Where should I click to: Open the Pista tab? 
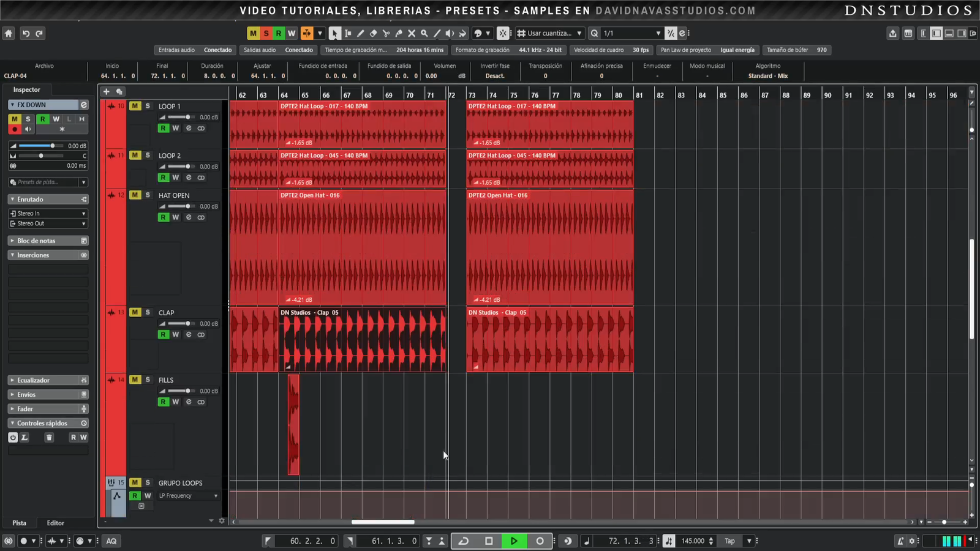pyautogui.click(x=20, y=523)
